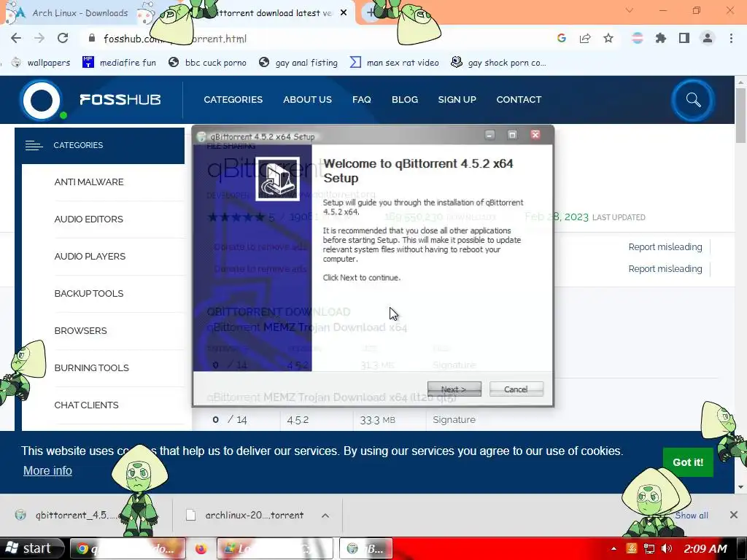Show hidden tray icons arrow

(614, 548)
